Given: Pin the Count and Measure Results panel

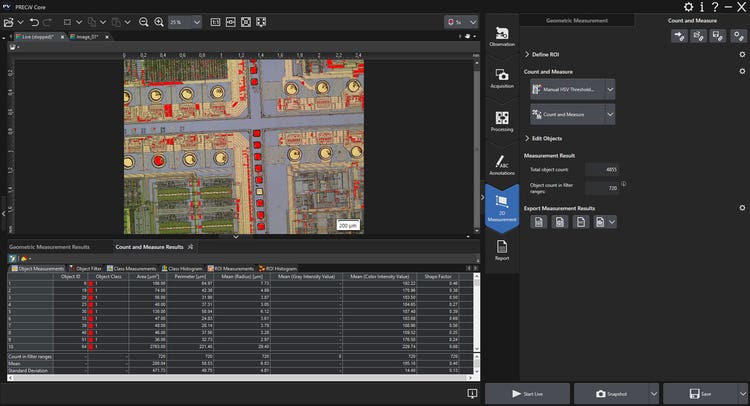Looking at the screenshot, I should coord(191,245).
